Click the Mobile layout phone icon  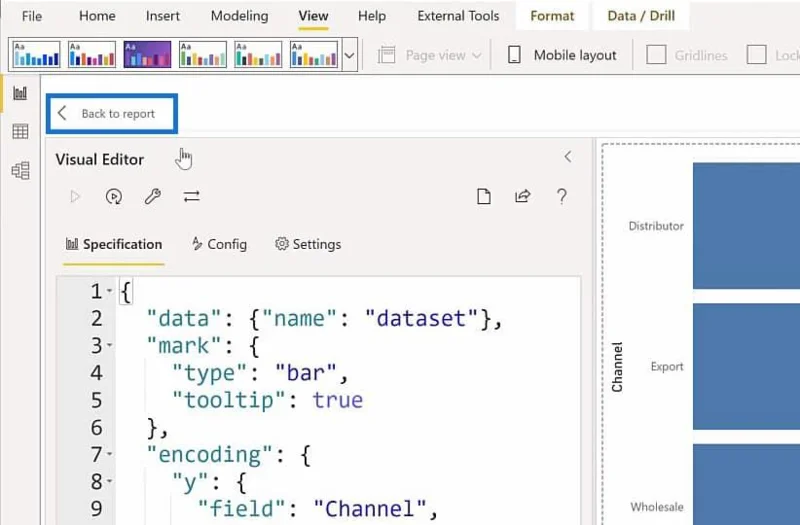514,55
